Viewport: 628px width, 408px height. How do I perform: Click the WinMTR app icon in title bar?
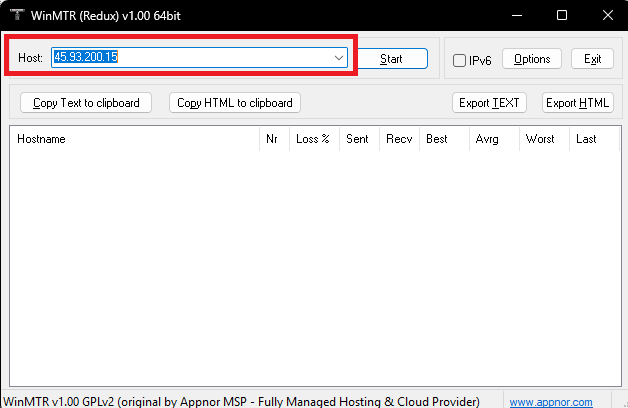(17, 15)
